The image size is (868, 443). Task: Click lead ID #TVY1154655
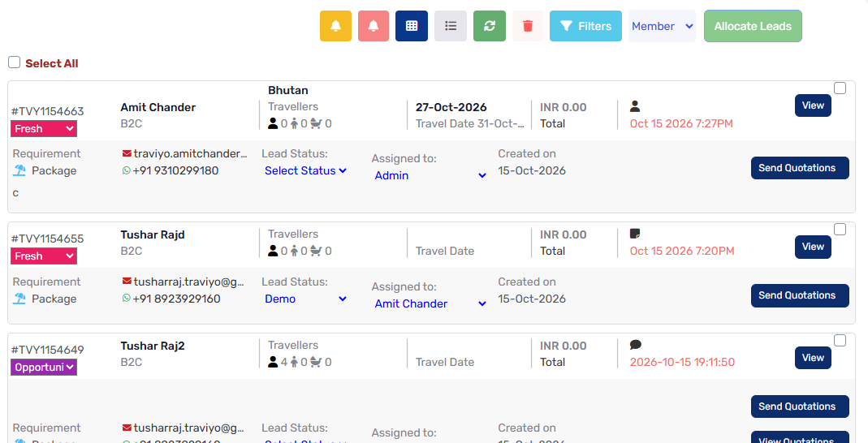click(x=48, y=239)
